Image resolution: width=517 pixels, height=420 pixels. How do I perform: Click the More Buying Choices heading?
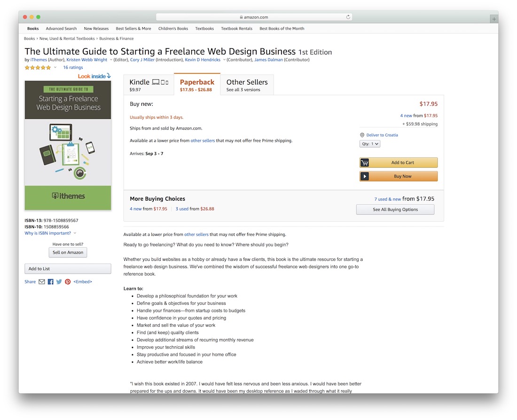click(157, 199)
